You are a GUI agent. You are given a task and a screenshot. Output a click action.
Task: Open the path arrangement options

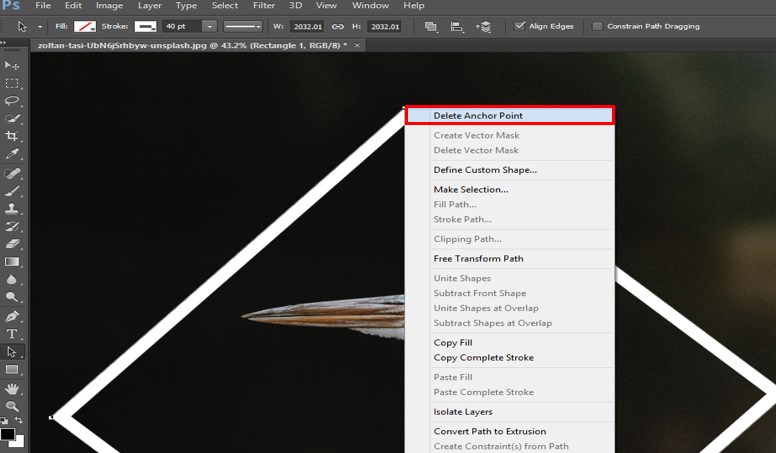point(484,27)
